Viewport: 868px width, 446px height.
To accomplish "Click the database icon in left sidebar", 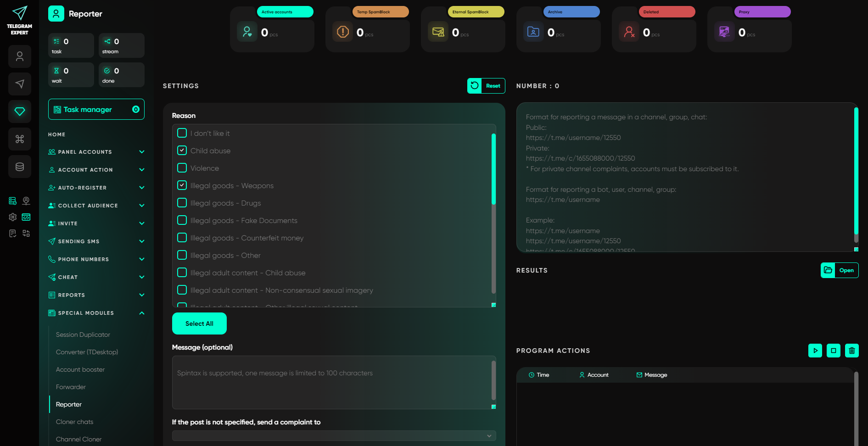I will point(19,167).
